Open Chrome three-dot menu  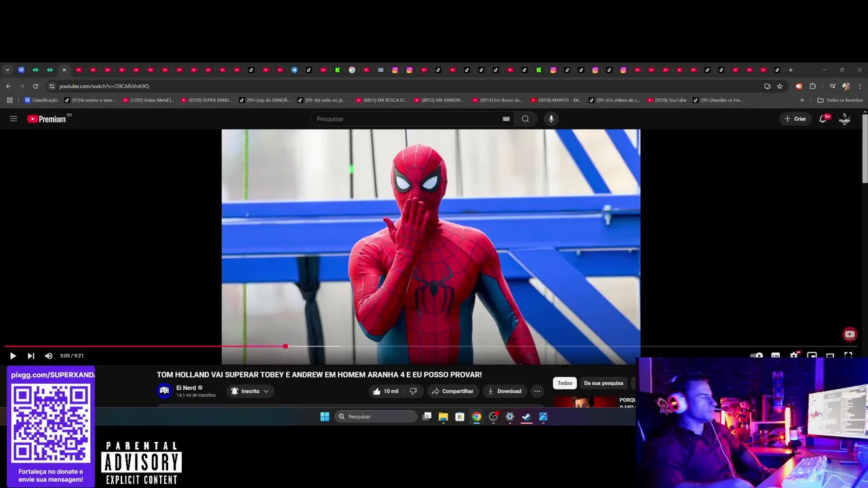[x=860, y=86]
